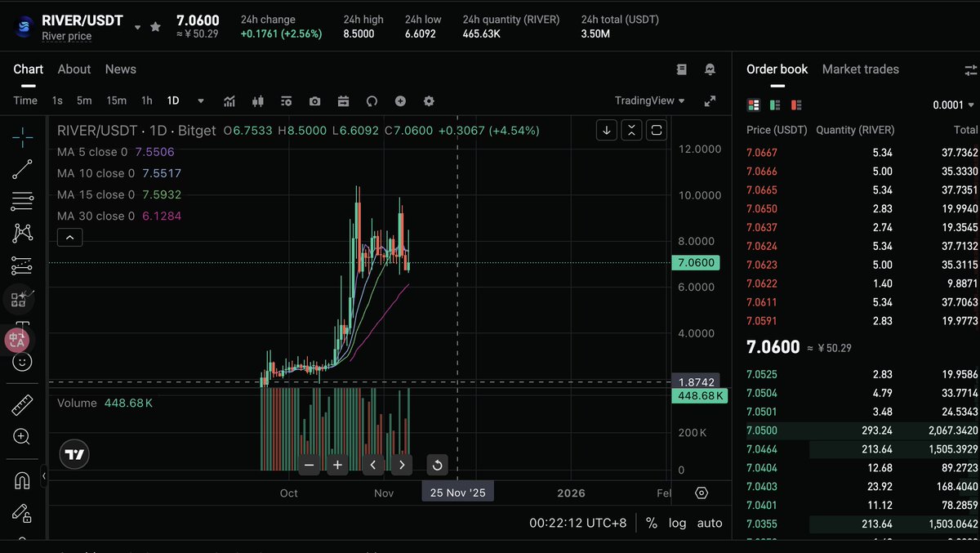This screenshot has height=553, width=980.
Task: Add RIVER/USDT to favorites with star
Action: [x=155, y=27]
